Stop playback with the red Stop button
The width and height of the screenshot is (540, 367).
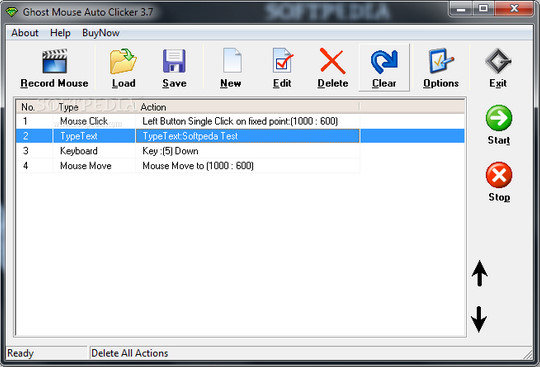pos(499,175)
